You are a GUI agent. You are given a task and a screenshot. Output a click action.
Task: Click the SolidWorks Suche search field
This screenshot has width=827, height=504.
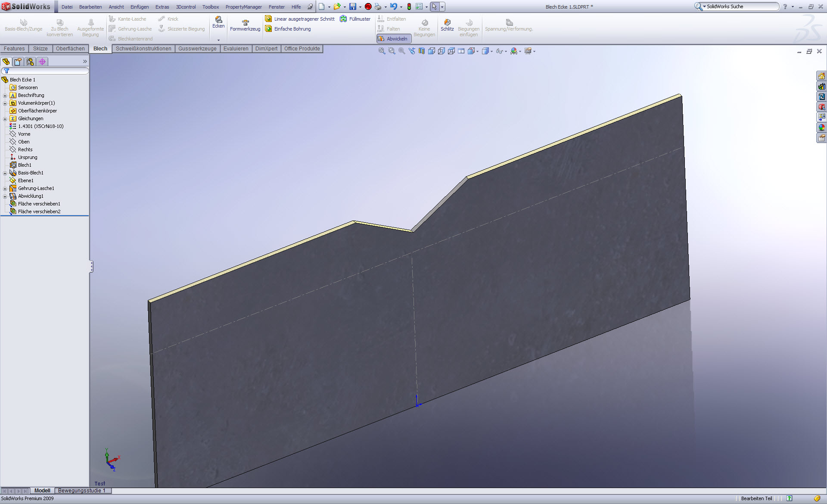[740, 6]
